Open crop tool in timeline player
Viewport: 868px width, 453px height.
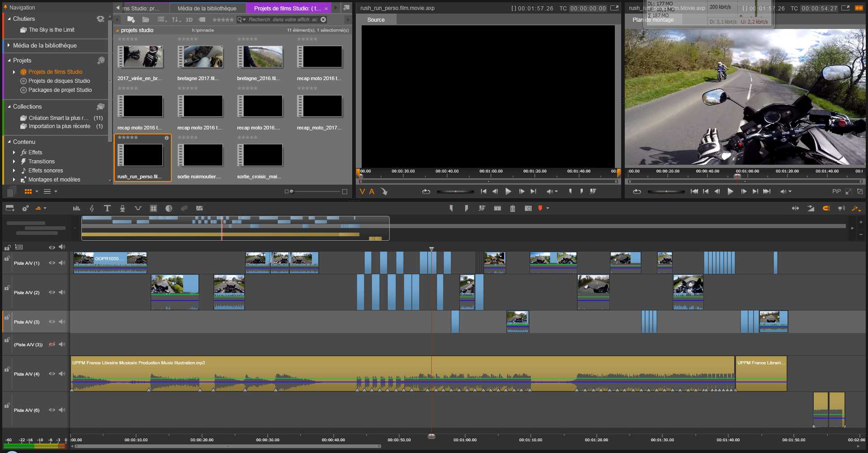click(x=860, y=191)
